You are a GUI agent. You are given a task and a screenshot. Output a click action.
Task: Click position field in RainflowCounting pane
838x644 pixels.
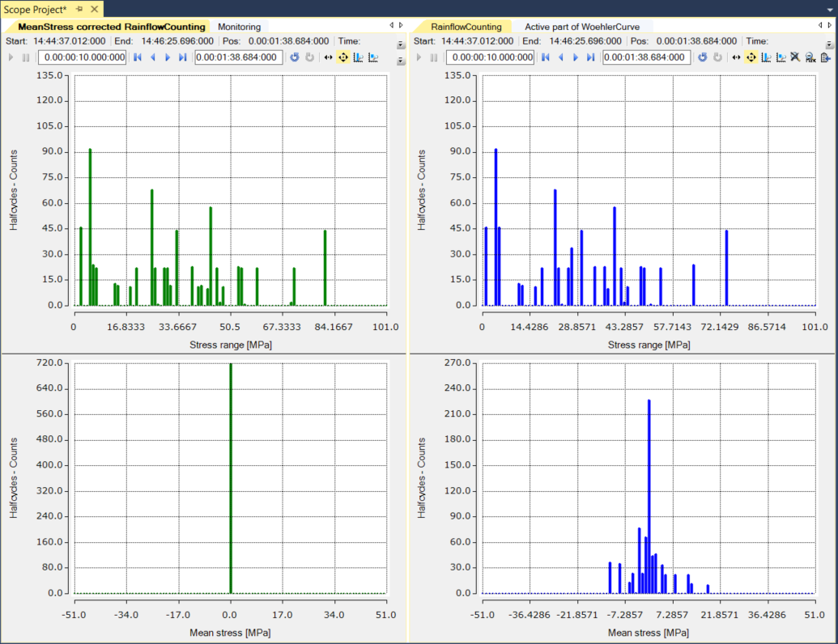pyautogui.click(x=647, y=57)
